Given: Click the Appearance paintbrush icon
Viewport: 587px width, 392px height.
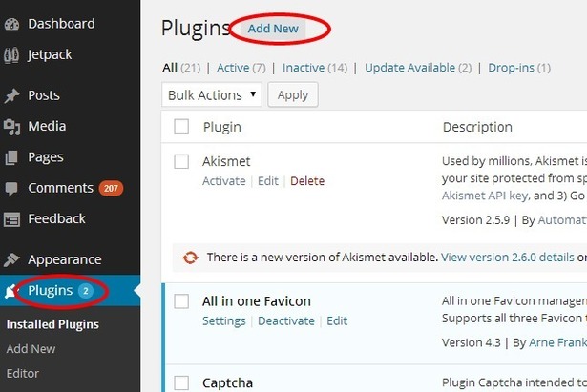Looking at the screenshot, I should (x=11, y=259).
